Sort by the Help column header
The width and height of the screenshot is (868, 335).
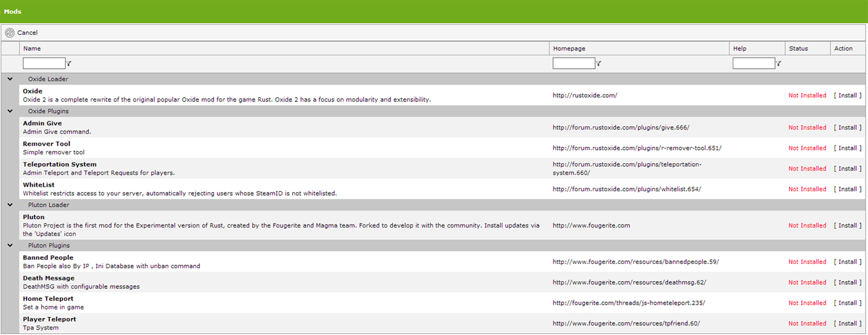[x=740, y=49]
